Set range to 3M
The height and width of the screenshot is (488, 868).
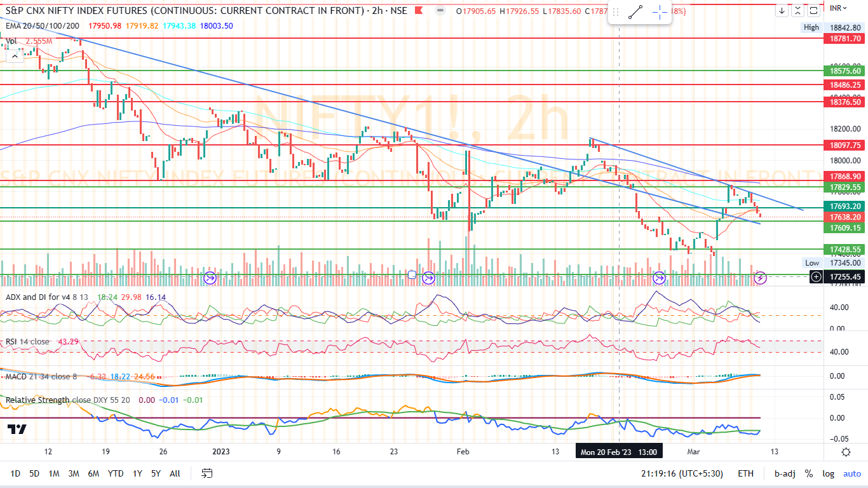74,473
